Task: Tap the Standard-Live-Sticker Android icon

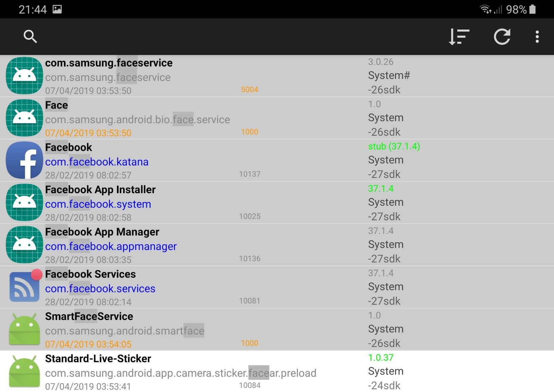Action: [24, 371]
